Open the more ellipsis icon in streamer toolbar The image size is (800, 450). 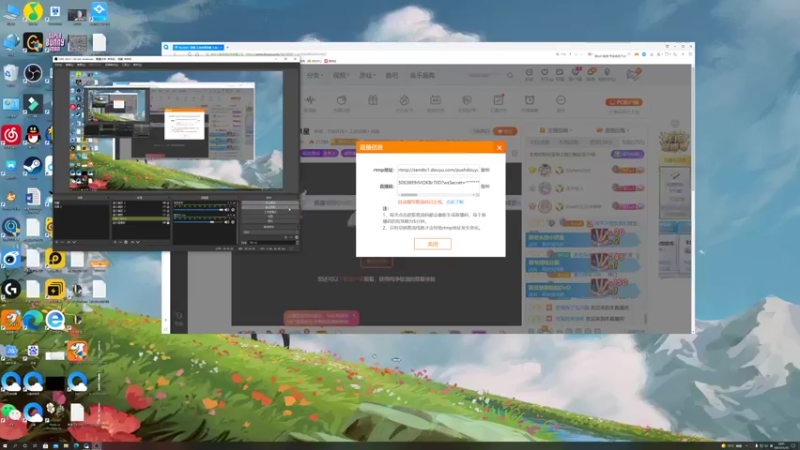(x=561, y=100)
